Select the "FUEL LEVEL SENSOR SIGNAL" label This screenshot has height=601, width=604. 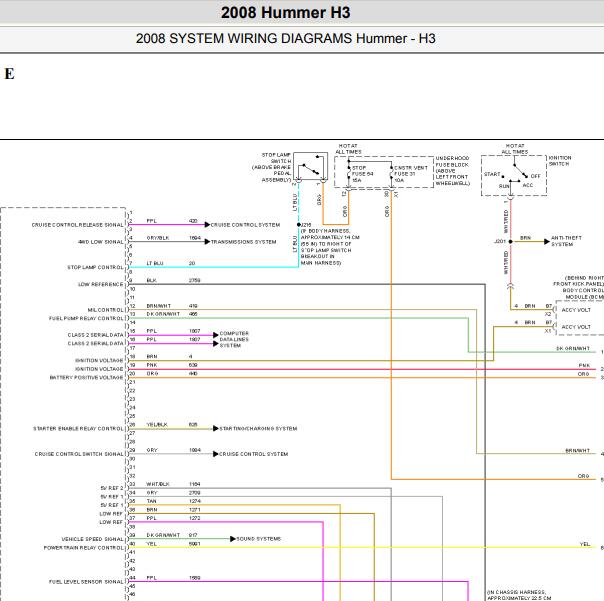pyautogui.click(x=86, y=582)
